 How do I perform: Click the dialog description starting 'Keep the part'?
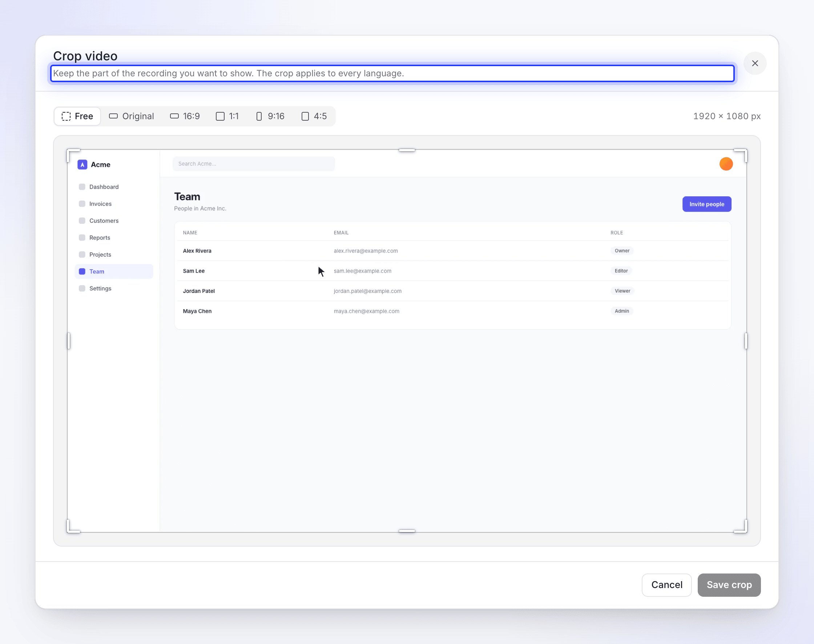229,73
